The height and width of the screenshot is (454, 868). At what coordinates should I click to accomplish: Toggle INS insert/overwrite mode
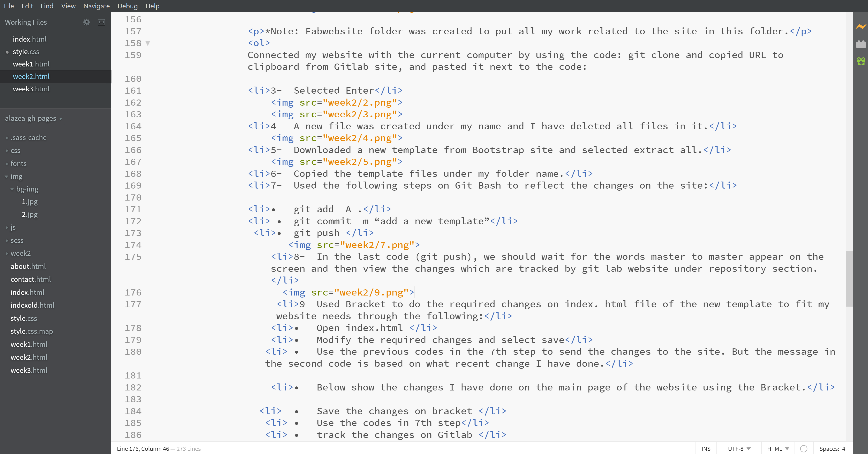pos(705,449)
